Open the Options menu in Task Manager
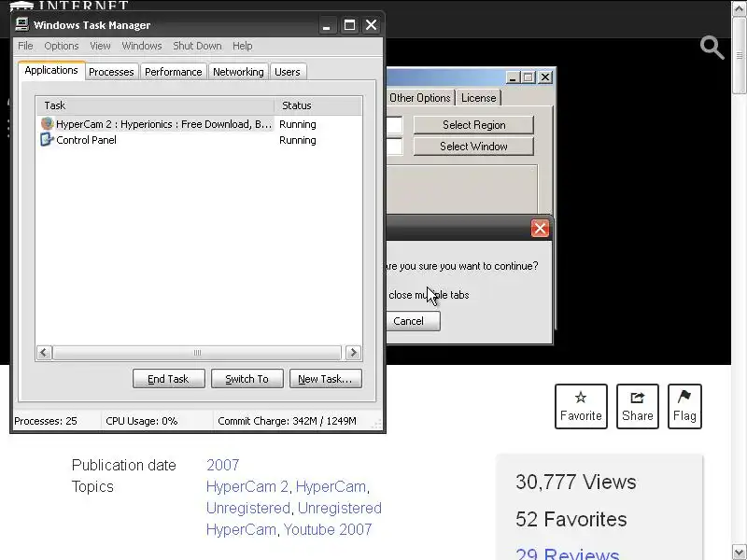 [x=62, y=46]
